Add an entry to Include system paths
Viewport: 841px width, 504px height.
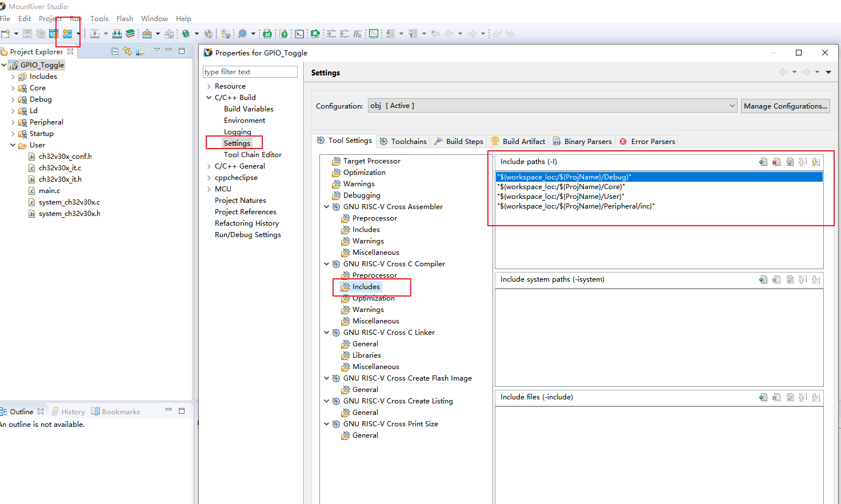coord(763,279)
